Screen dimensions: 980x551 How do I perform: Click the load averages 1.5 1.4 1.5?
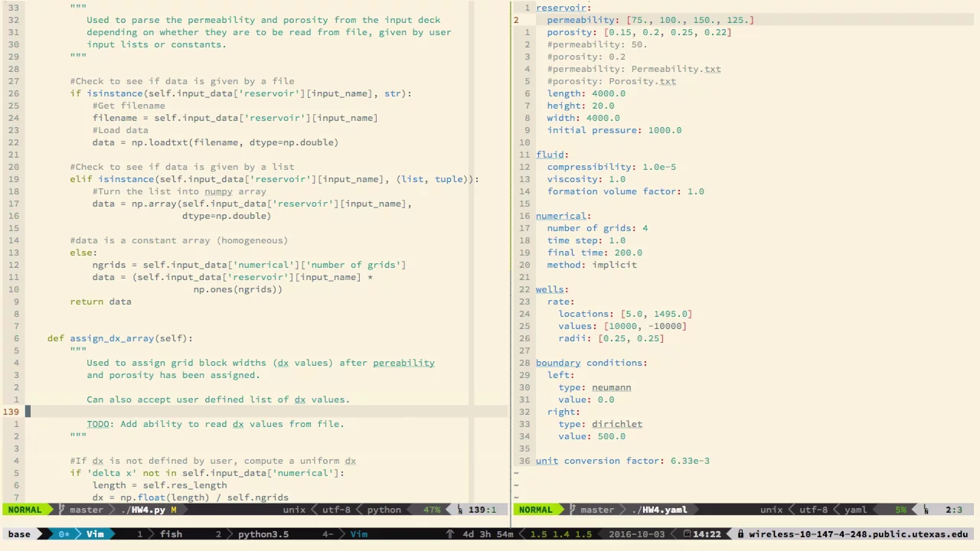[561, 534]
